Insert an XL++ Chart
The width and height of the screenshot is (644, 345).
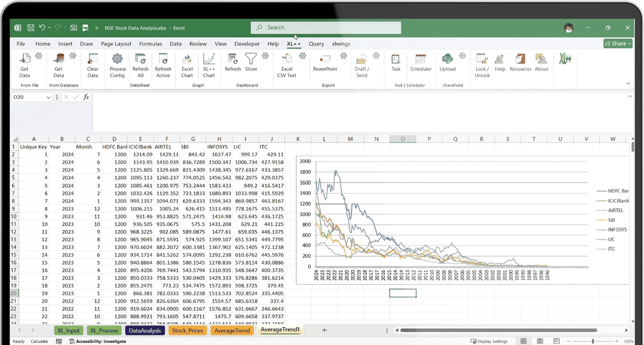(209, 66)
